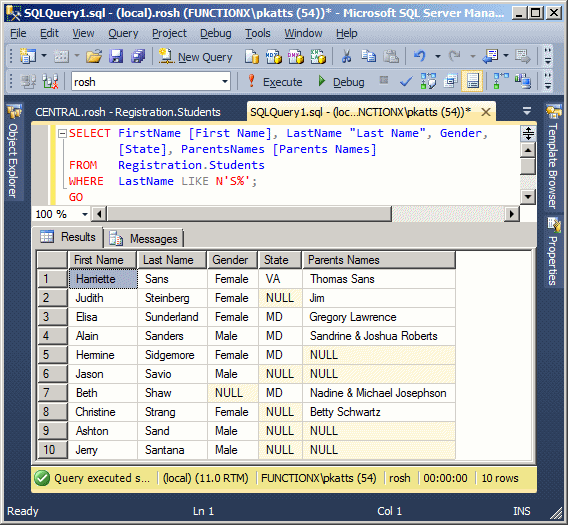Click the Execute button

click(275, 82)
